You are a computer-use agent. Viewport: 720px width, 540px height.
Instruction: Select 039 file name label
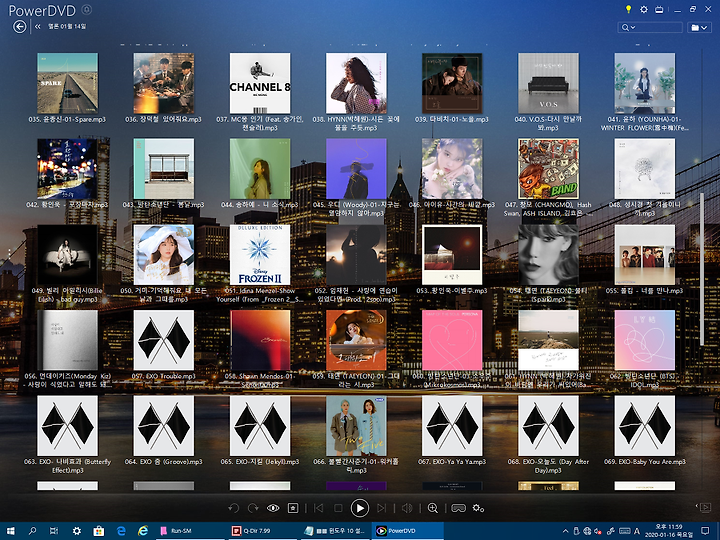click(452, 119)
